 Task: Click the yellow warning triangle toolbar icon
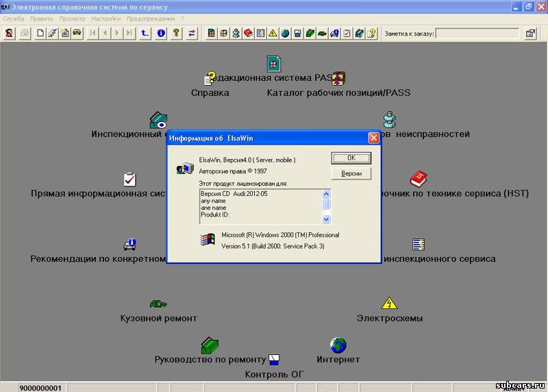(273, 33)
